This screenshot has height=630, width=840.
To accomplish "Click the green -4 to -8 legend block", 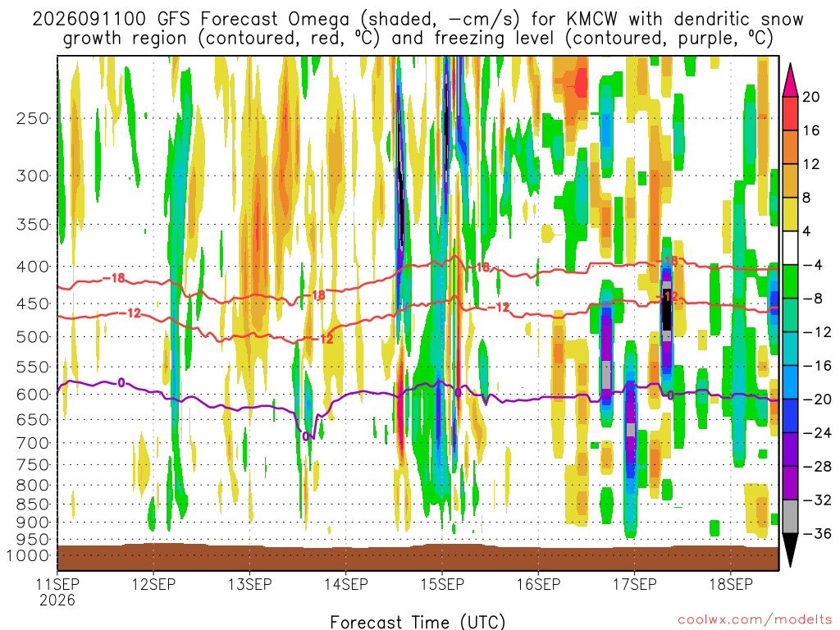I will tap(790, 282).
